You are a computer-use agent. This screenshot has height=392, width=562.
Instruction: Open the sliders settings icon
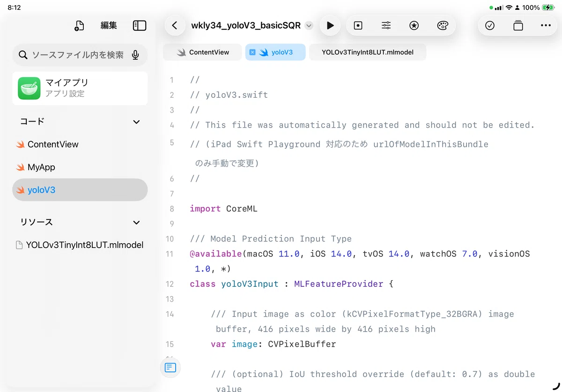point(386,26)
